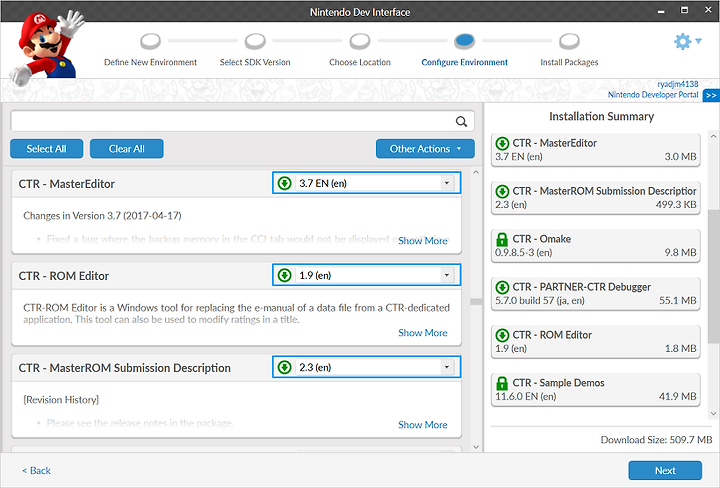Click the lock icon for CTR - Omake

(502, 239)
